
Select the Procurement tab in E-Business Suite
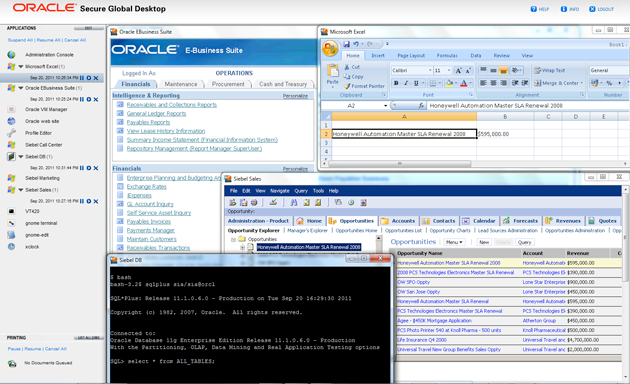[228, 84]
